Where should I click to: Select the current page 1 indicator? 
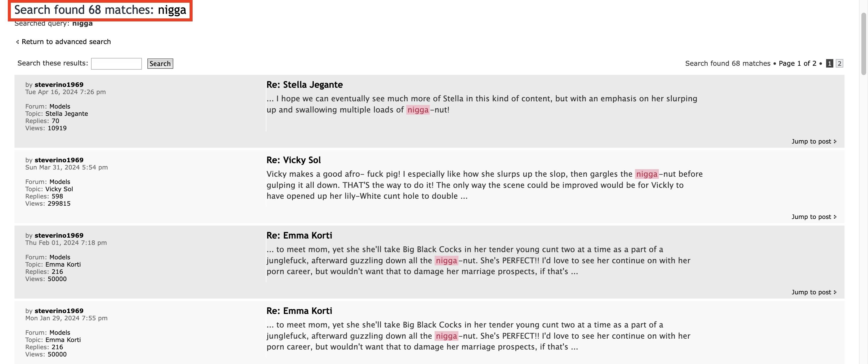pyautogui.click(x=830, y=63)
